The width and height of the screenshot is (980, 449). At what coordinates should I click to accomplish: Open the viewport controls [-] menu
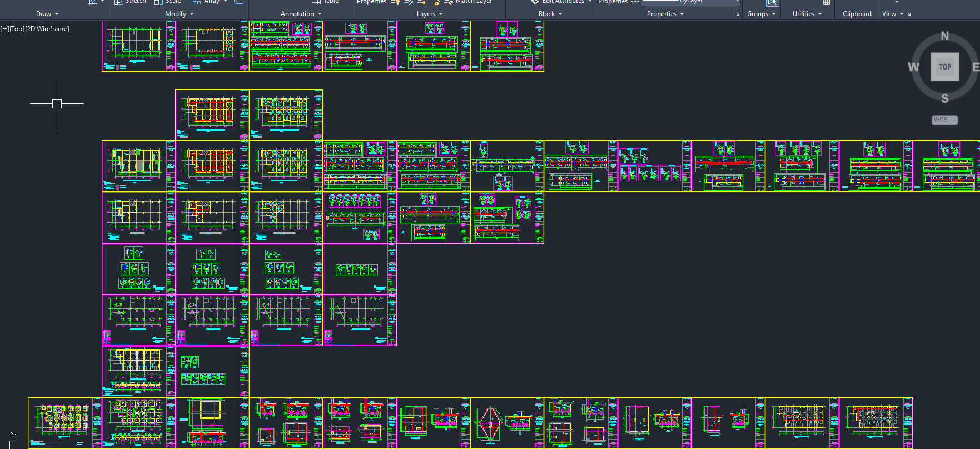[4, 29]
